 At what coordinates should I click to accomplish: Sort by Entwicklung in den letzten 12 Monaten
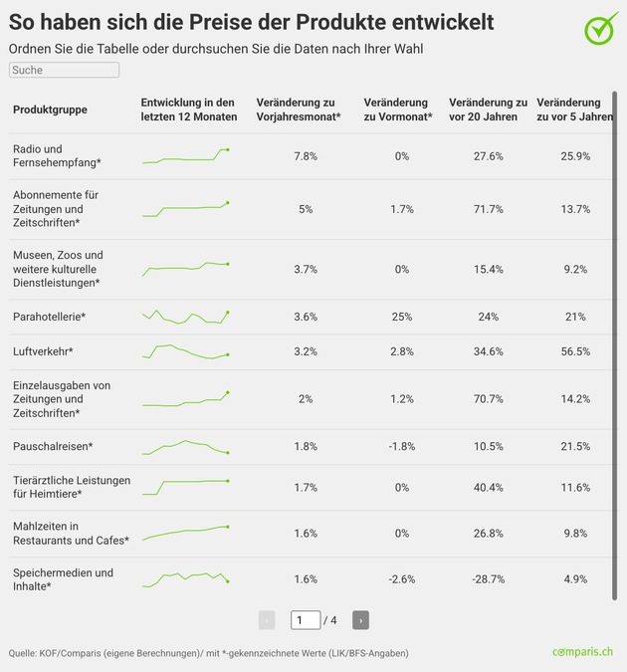[x=189, y=110]
